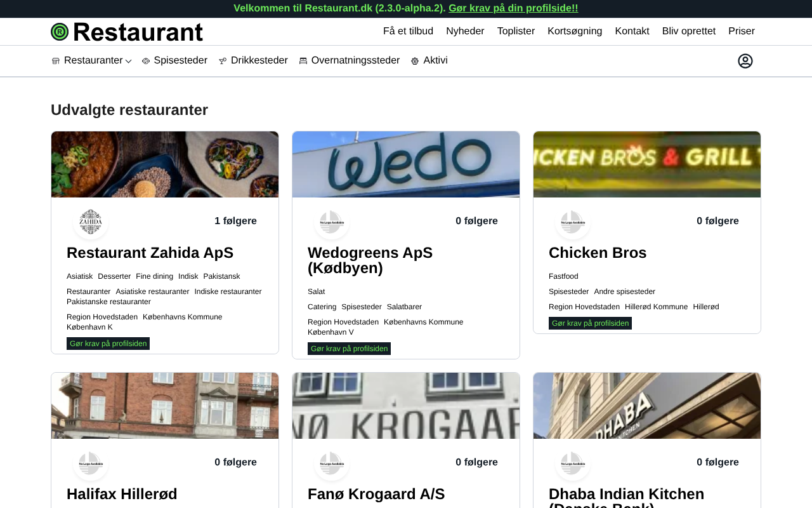Open the Priser page
This screenshot has width=812, height=508.
742,31
